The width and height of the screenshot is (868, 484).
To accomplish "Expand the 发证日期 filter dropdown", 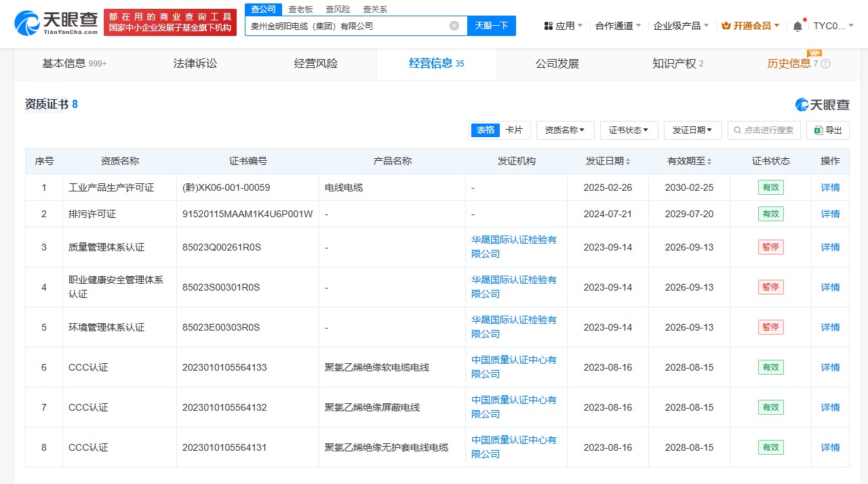I will [x=692, y=130].
